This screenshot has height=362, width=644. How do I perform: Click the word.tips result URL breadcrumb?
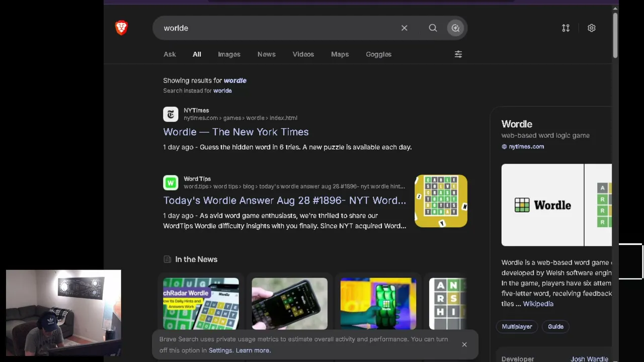coord(294,187)
